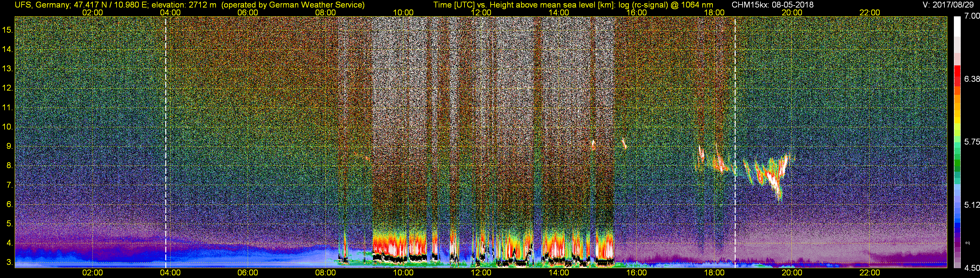Click the 13. km height axis label
This screenshot has width=980, height=278.
coord(8,69)
